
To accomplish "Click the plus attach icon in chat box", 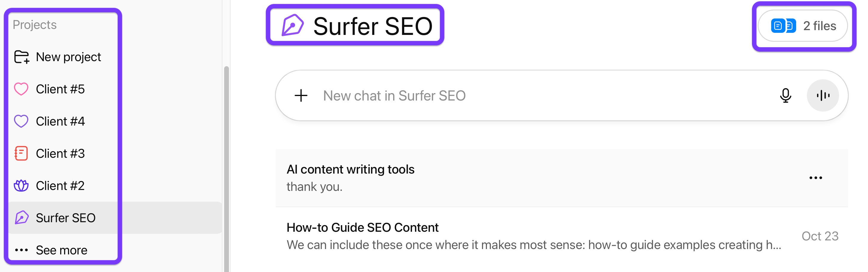I will click(301, 95).
